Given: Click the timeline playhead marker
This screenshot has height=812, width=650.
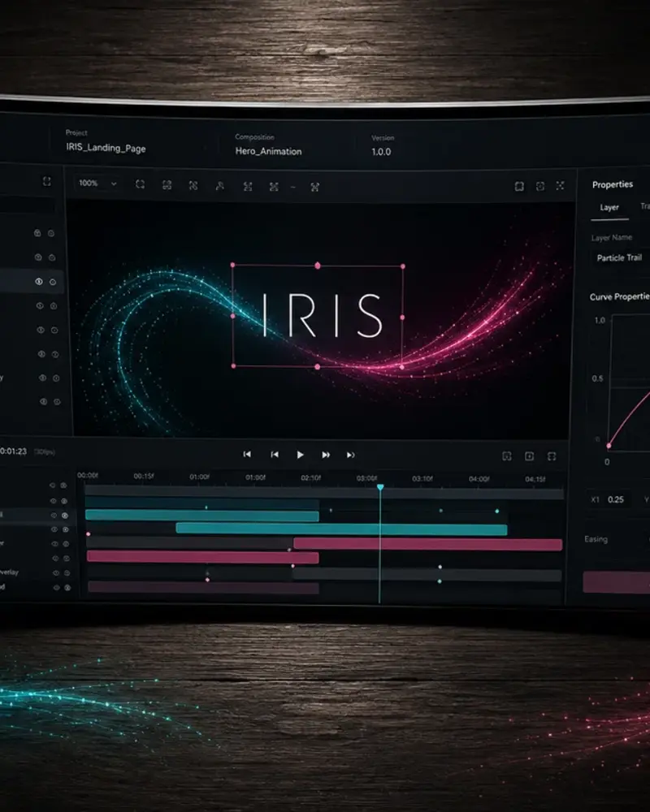Looking at the screenshot, I should (380, 487).
